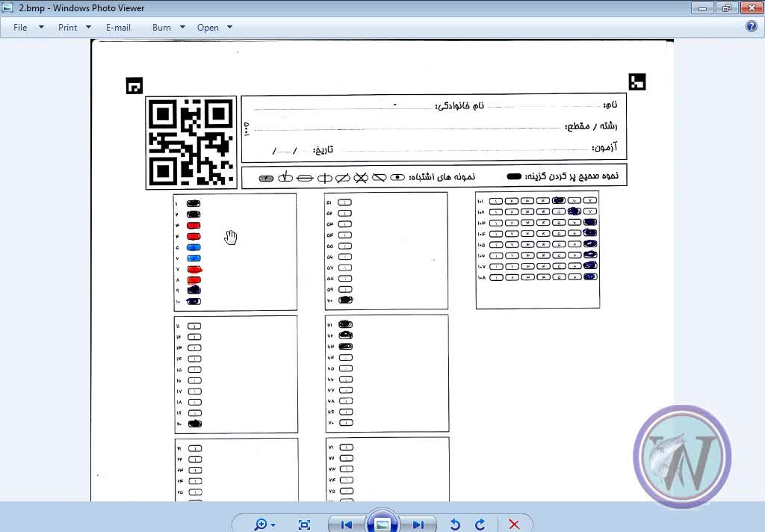Click the QR code on the sheet
Viewport: 765px width, 532px height.
[191, 142]
